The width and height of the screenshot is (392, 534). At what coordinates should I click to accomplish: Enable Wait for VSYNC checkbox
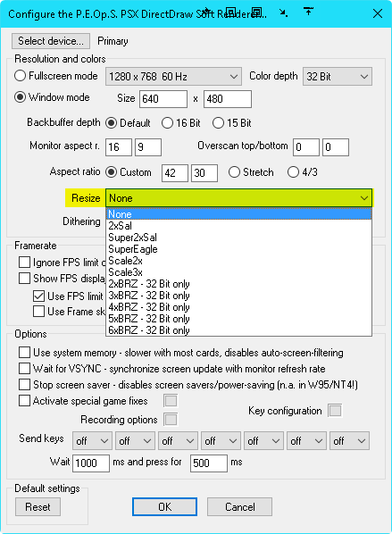click(24, 369)
